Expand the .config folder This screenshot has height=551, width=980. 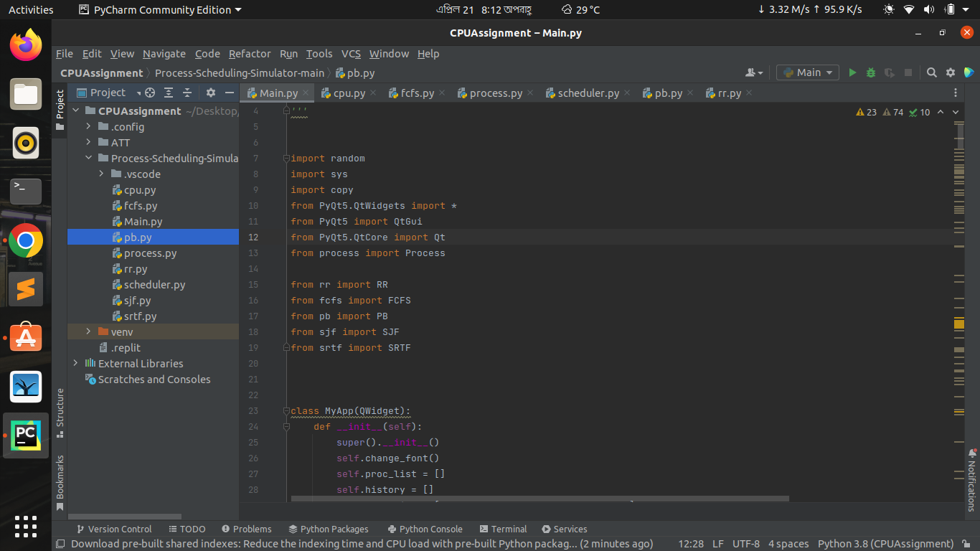pos(88,126)
